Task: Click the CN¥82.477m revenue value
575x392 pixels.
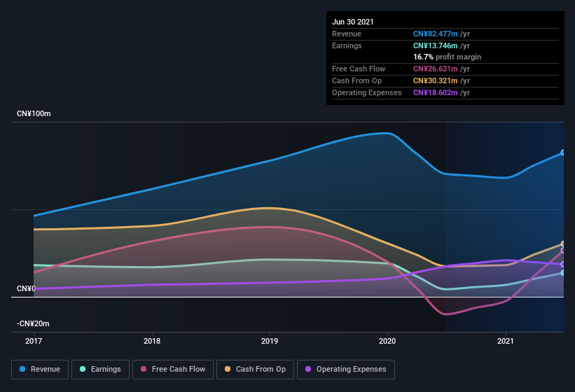Action: (x=436, y=34)
